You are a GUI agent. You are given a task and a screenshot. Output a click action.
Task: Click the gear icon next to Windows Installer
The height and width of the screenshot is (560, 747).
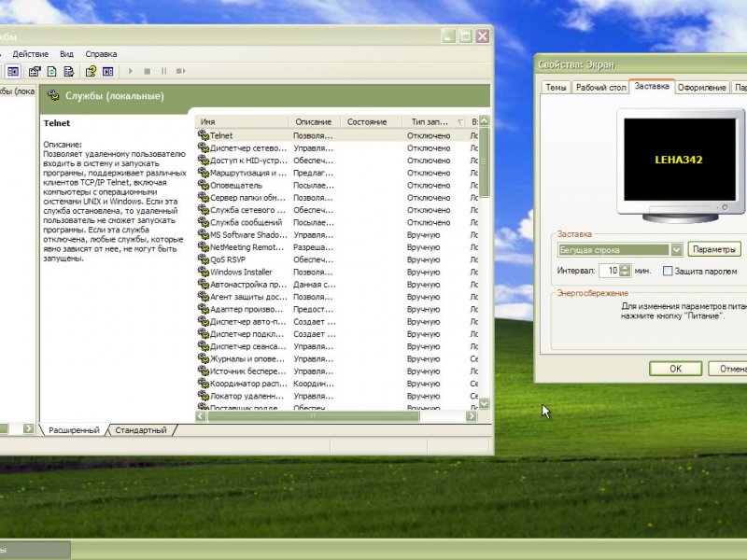204,272
